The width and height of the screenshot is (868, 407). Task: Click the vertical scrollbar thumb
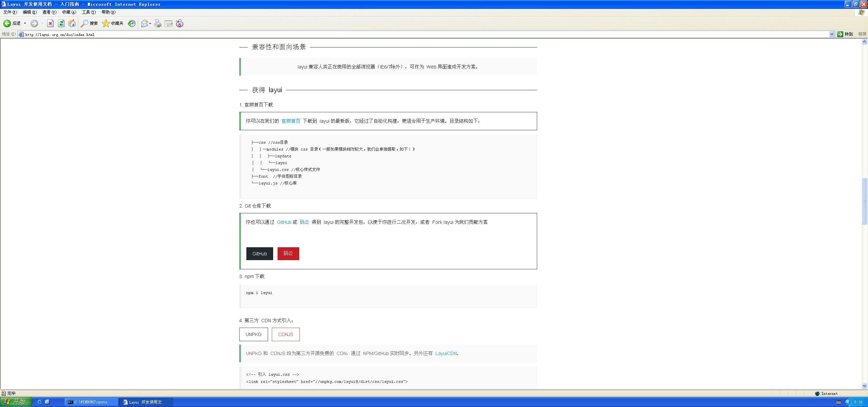coord(864,201)
